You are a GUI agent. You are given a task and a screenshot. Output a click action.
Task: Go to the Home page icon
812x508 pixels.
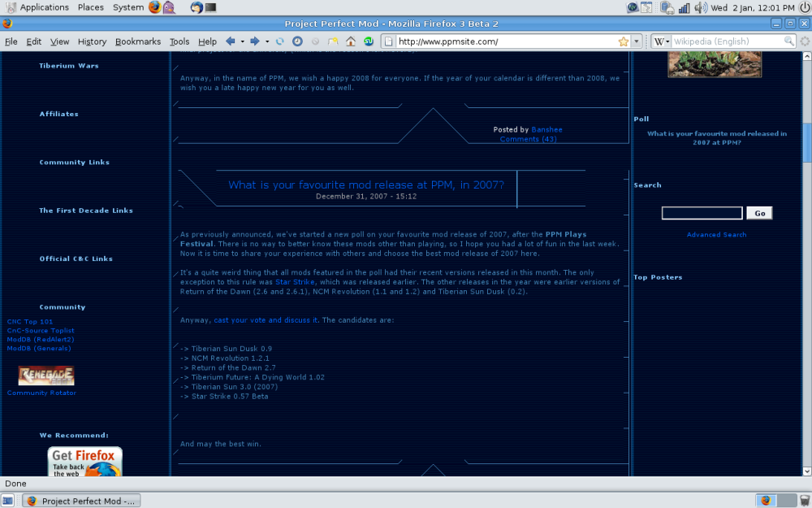(x=351, y=41)
